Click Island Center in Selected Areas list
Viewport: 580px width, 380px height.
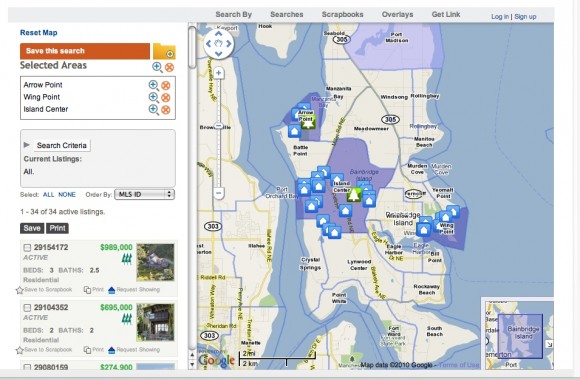point(45,109)
